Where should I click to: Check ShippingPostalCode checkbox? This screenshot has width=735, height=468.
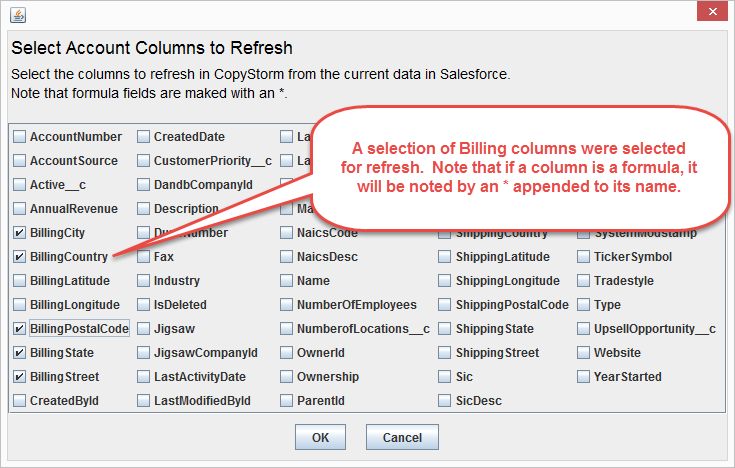pos(444,305)
